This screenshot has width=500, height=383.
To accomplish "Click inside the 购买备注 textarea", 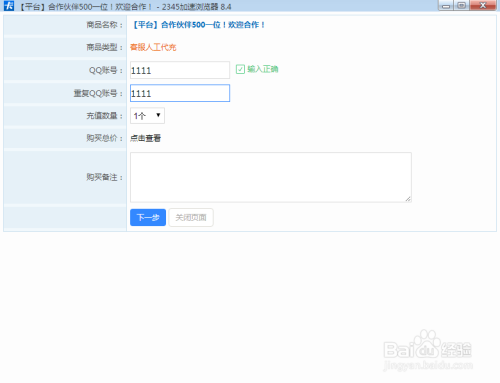I will 271,177.
